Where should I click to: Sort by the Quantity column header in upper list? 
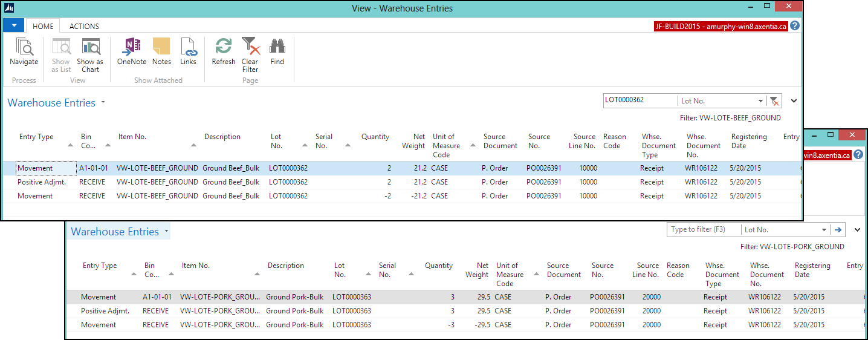click(375, 137)
